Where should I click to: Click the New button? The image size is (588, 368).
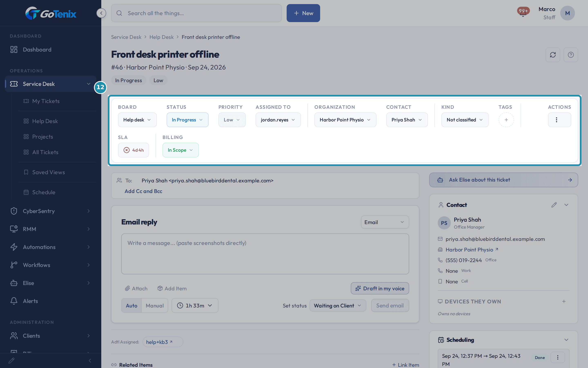point(303,13)
